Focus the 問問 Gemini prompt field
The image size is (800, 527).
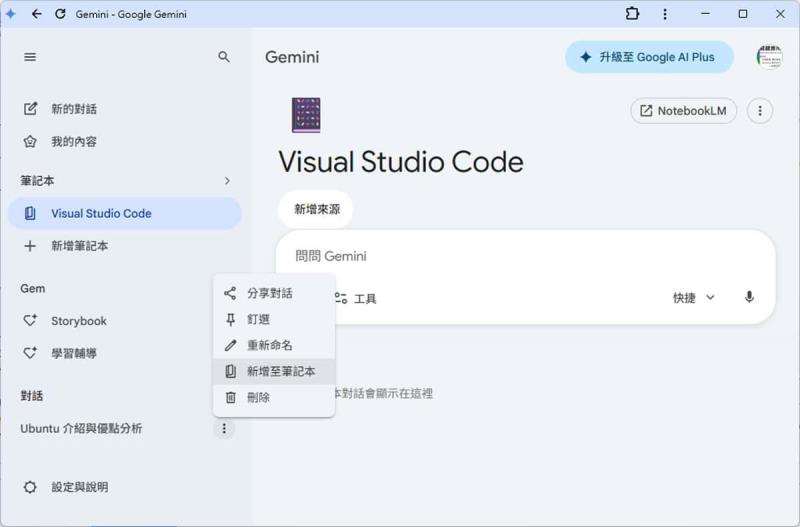(526, 256)
